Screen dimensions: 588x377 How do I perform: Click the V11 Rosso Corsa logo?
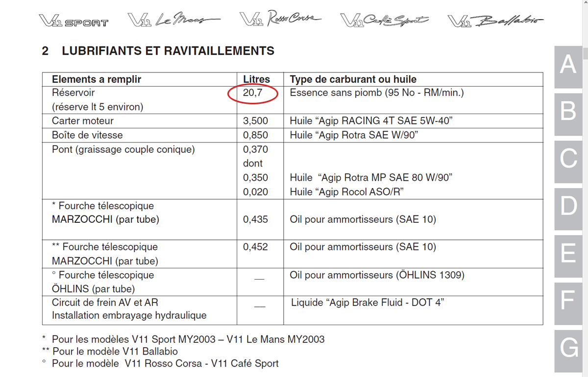click(x=281, y=19)
